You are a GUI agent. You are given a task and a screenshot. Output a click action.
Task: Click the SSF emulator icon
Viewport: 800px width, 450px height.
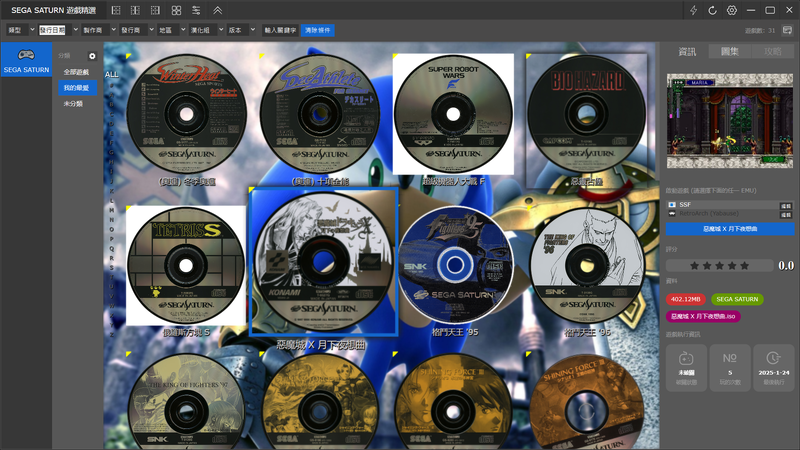pos(671,205)
